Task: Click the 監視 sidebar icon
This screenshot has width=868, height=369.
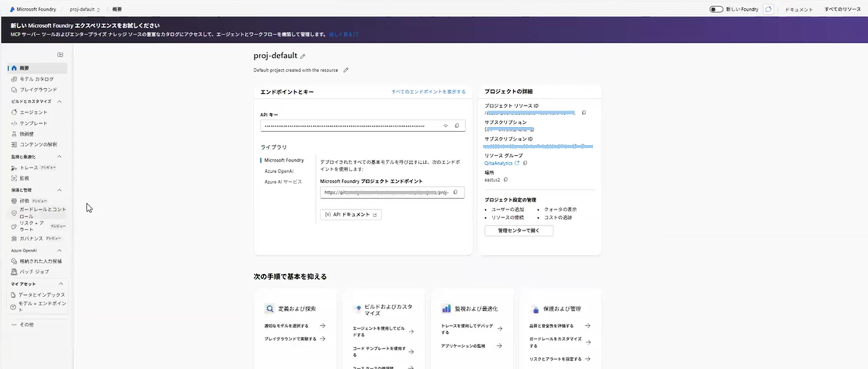Action: [x=14, y=178]
